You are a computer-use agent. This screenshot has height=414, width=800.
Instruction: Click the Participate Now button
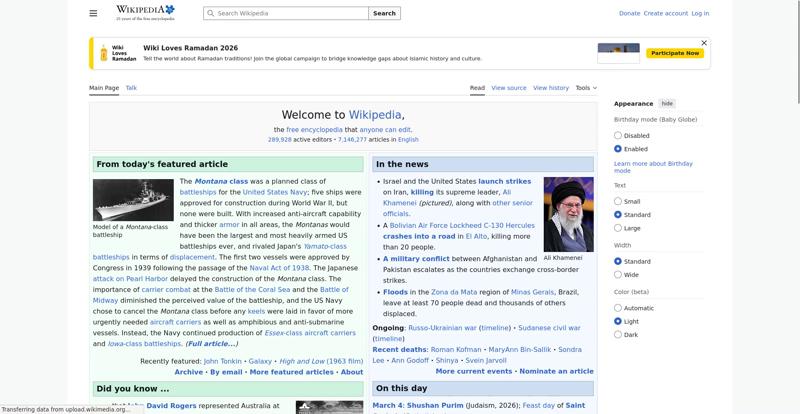coord(678,53)
